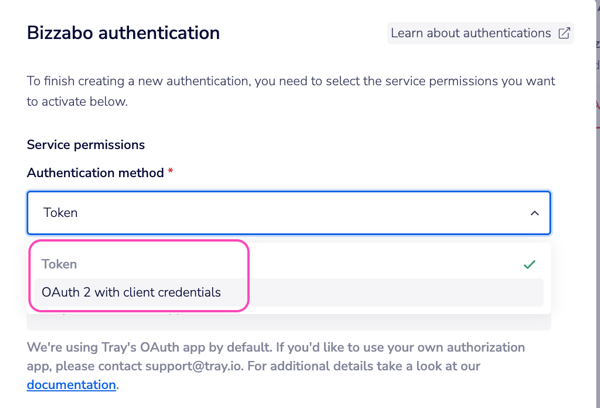Click the 'To finish creating a new authentication' paragraph

(x=290, y=81)
